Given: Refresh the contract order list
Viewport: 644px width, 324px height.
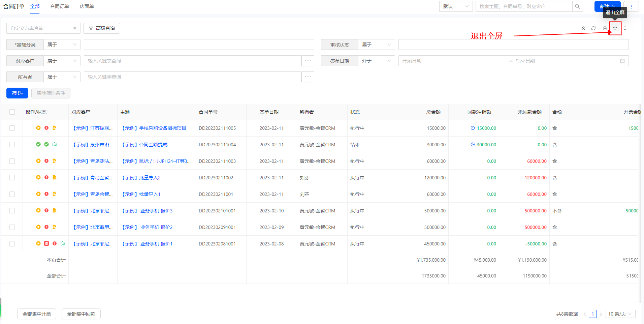Looking at the screenshot, I should click(x=593, y=28).
